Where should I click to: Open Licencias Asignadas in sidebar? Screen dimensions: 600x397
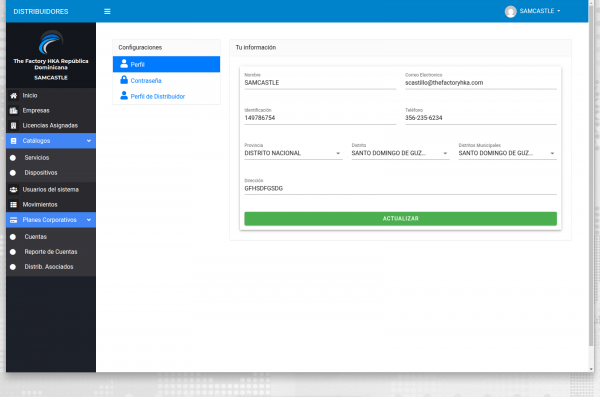51,126
